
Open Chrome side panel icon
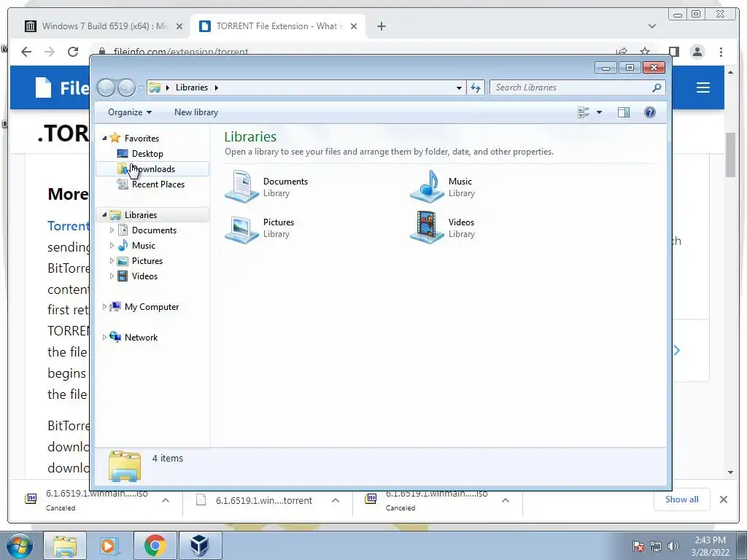tap(674, 52)
